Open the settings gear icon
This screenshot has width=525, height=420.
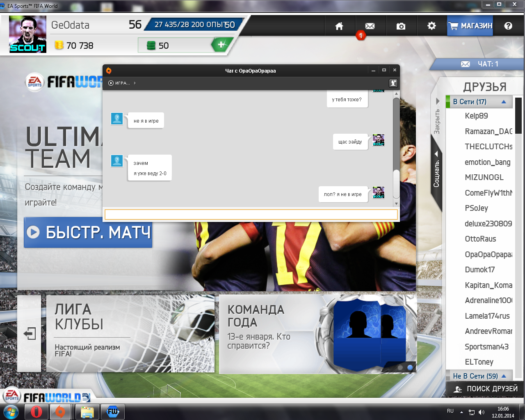(x=431, y=26)
